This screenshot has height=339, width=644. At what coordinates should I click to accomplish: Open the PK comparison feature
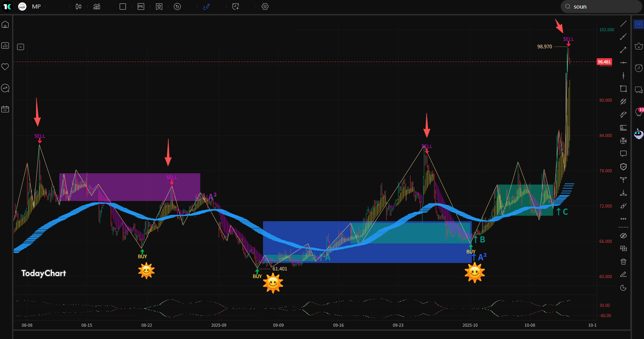coord(141,7)
